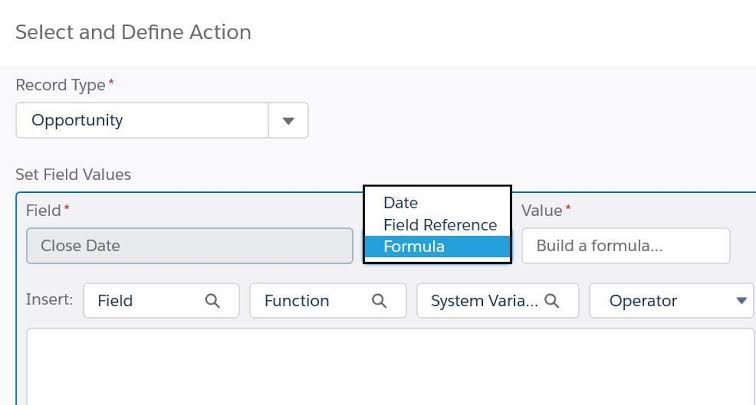Choose Field Reference from the type list
This screenshot has width=756, height=405.
[x=440, y=225]
